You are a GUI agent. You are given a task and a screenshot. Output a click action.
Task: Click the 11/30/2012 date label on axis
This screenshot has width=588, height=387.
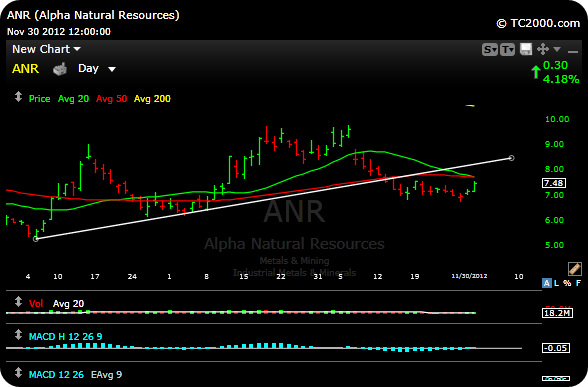tap(469, 276)
